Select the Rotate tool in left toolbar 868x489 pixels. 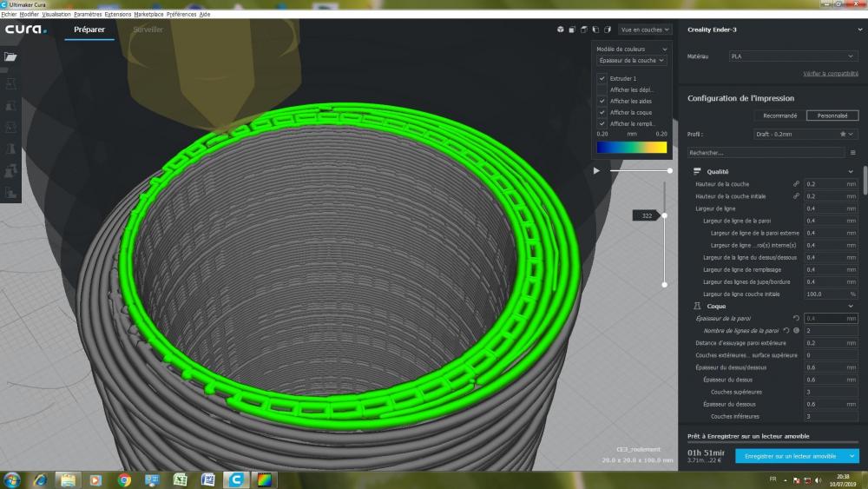(x=10, y=127)
